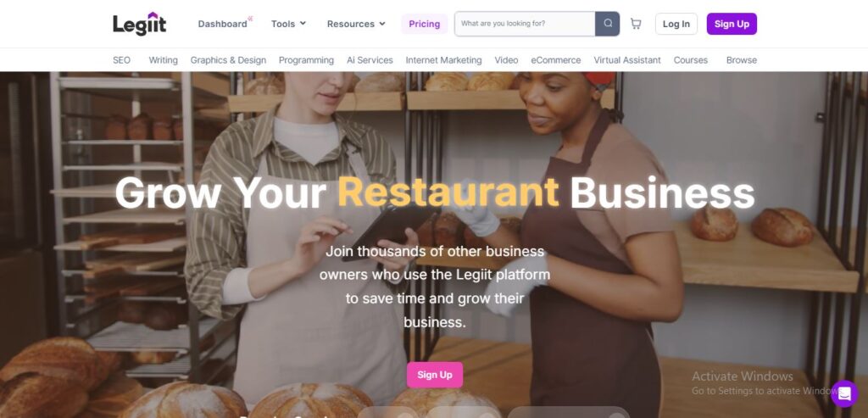The image size is (868, 418).
Task: Expand the Tools dropdown menu
Action: click(x=288, y=24)
